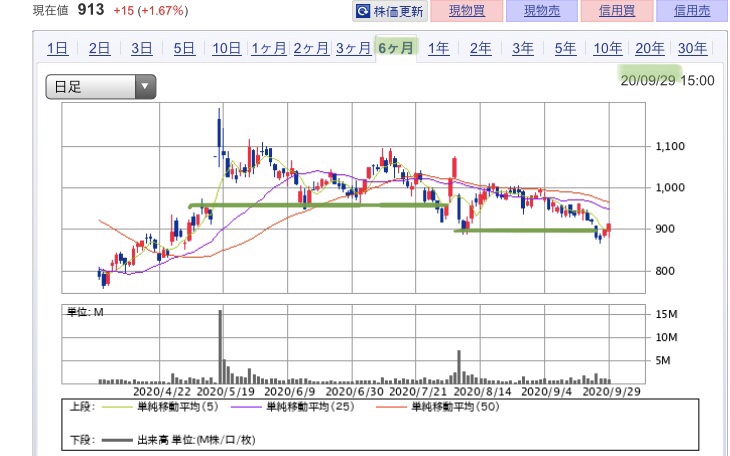Click the tallest volume bar in May

tap(221, 347)
